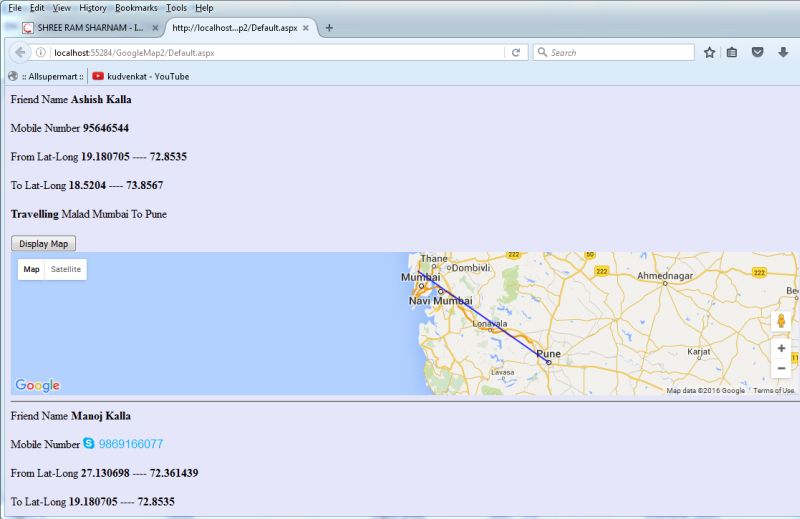Open the bookmarks list icon

(x=732, y=52)
